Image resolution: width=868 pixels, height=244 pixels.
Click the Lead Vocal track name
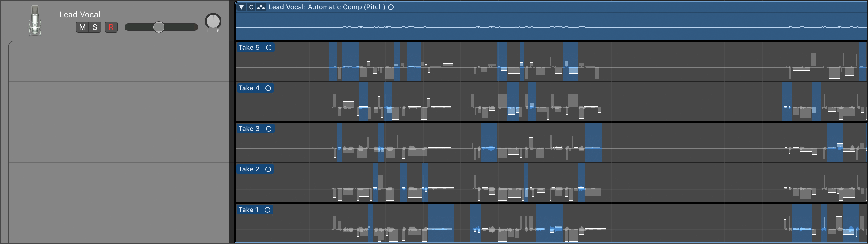coord(80,14)
